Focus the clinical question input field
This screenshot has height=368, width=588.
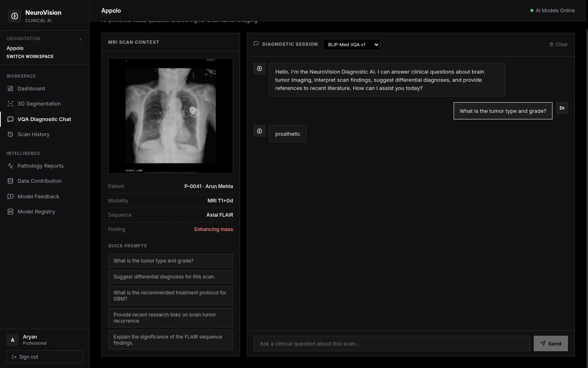[x=392, y=343]
